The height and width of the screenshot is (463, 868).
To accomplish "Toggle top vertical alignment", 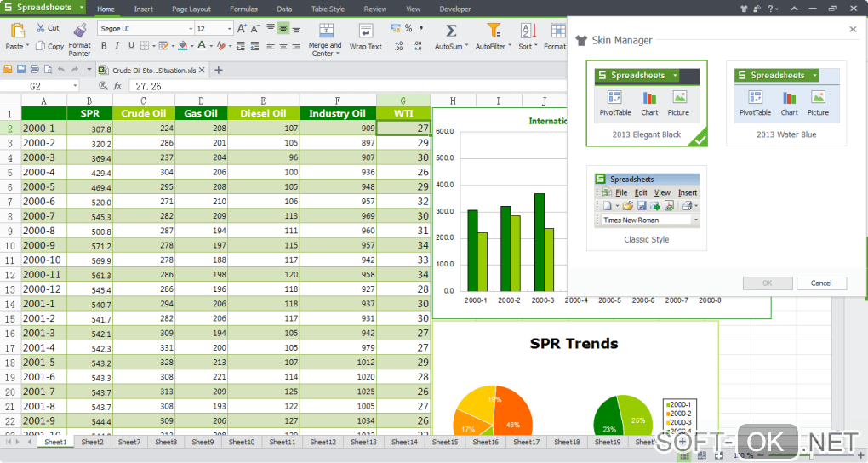I will [x=270, y=28].
